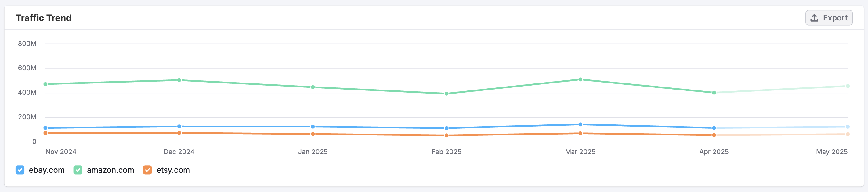Select etsy.com point at Jan 2025
Image resolution: width=868 pixels, height=192 pixels.
pyautogui.click(x=313, y=134)
